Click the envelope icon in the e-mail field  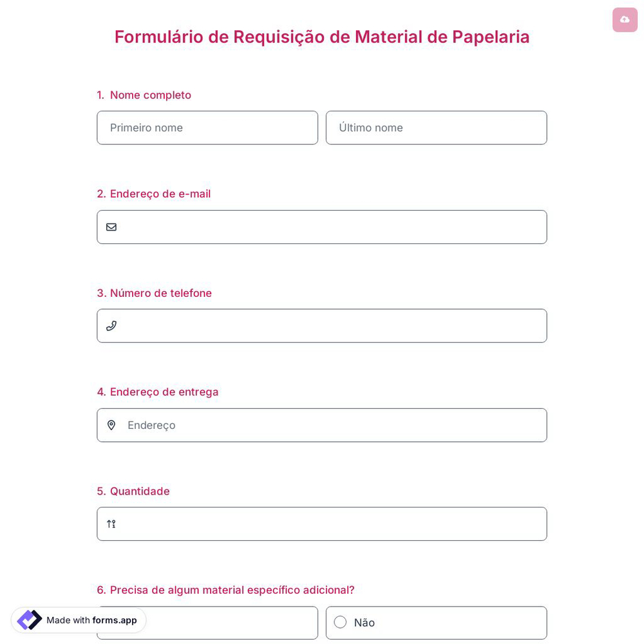(111, 227)
